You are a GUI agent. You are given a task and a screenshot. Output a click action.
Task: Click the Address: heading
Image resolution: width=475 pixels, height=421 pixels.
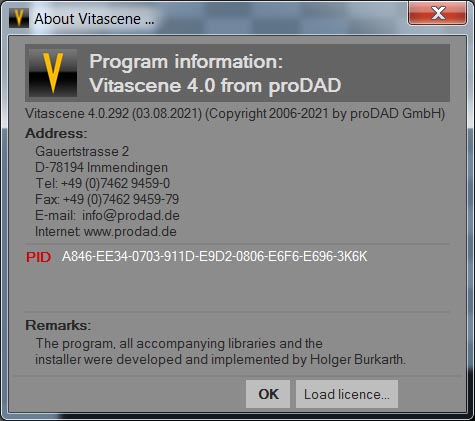[x=56, y=133]
